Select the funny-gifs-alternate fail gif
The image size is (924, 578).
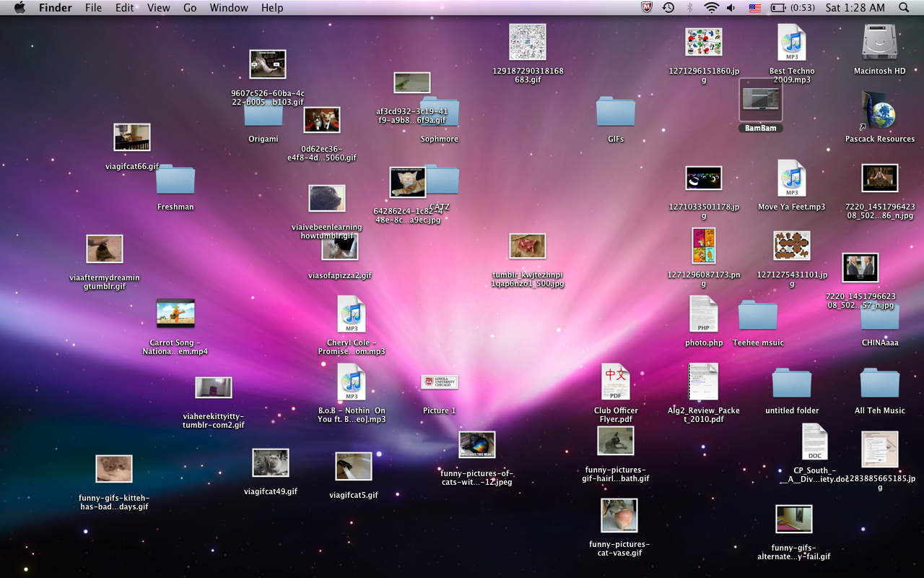794,519
